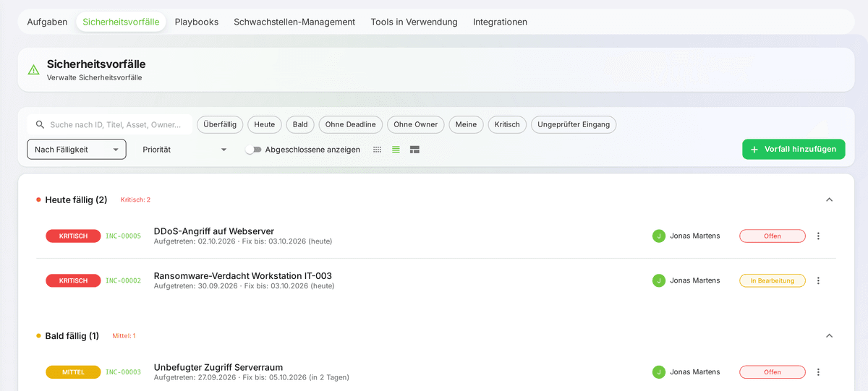The height and width of the screenshot is (391, 868).
Task: Toggle the Bald filter chip
Action: point(300,124)
